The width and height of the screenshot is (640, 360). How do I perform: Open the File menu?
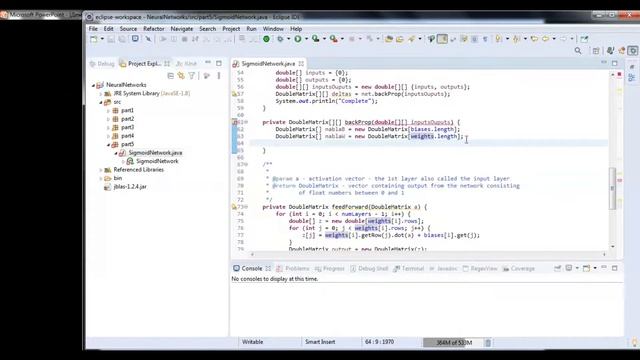93,29
